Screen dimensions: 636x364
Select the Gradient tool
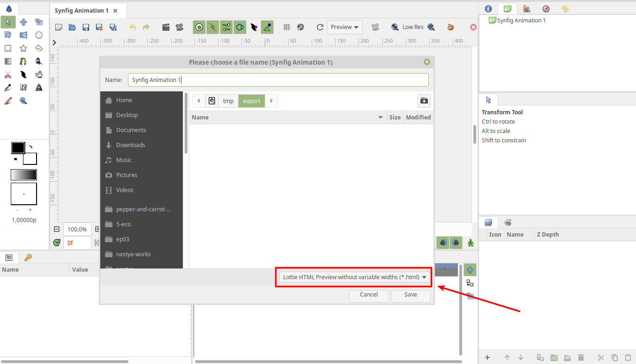(x=8, y=61)
